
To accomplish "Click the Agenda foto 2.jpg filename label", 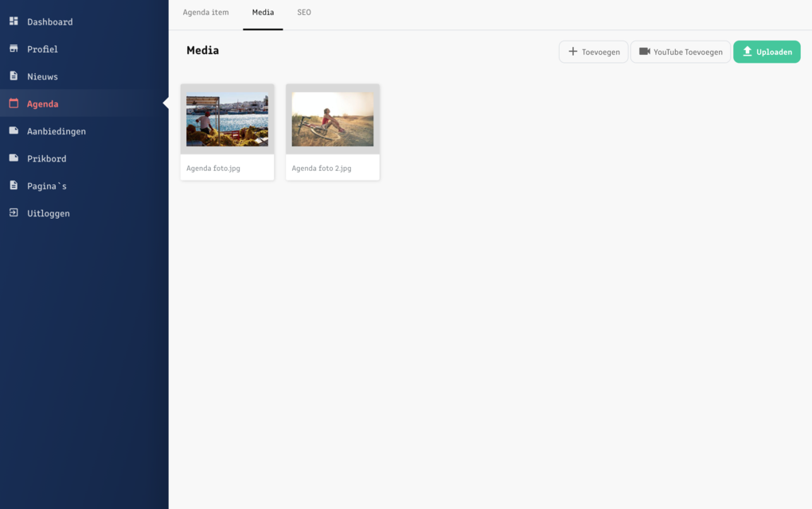I will (322, 169).
